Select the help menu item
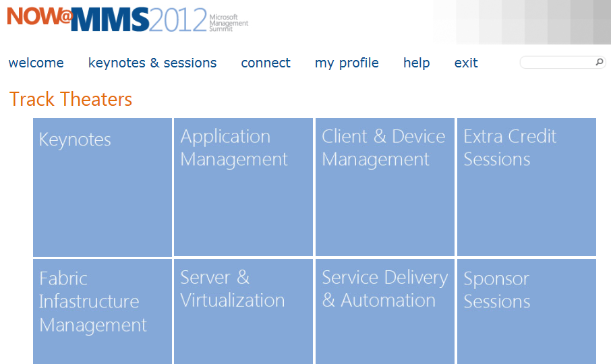Viewport: 611px width, 364px height. pyautogui.click(x=417, y=63)
